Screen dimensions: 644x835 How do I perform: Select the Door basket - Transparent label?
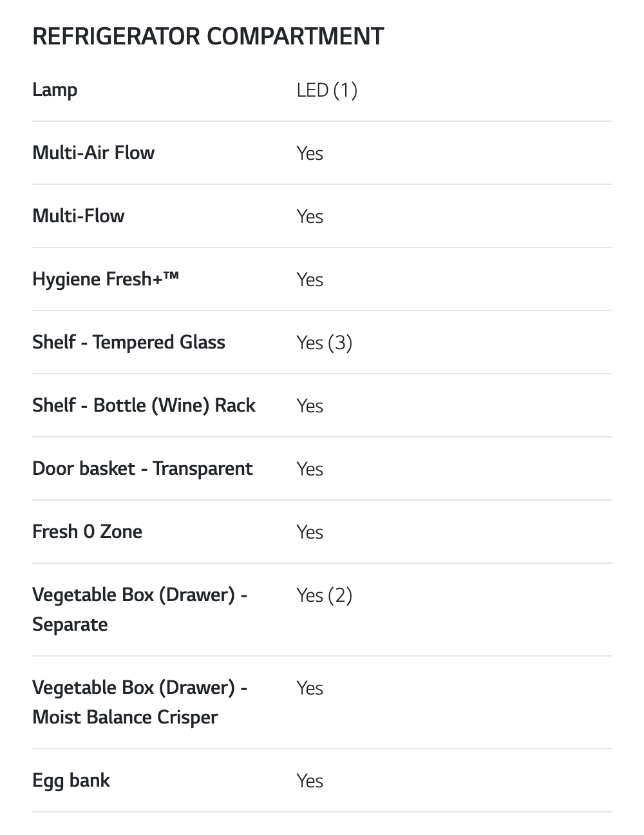click(x=142, y=468)
